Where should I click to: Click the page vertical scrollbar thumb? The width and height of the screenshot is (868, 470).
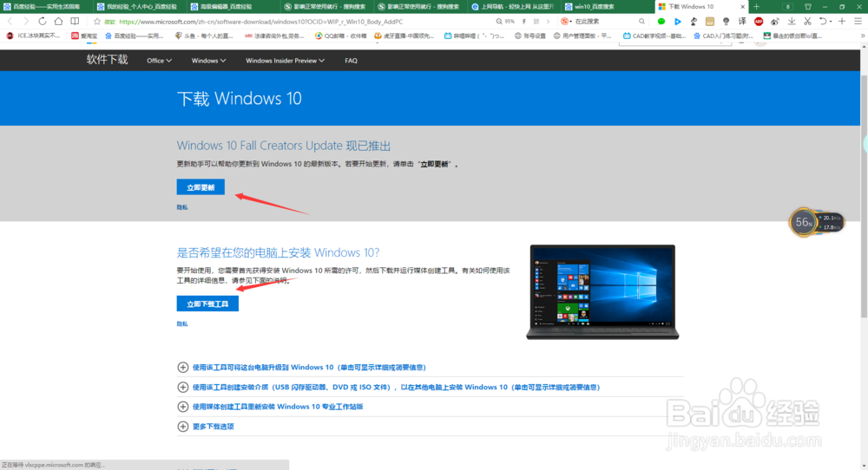coord(864,196)
